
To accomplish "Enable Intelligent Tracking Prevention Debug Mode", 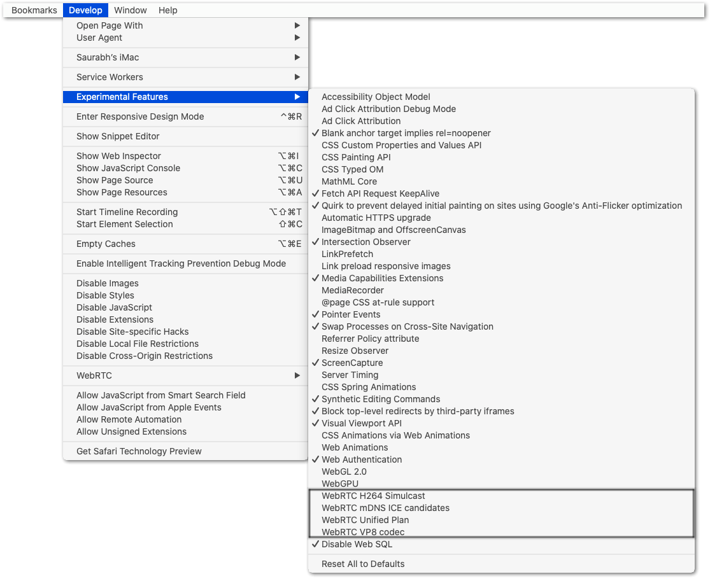I will click(186, 264).
